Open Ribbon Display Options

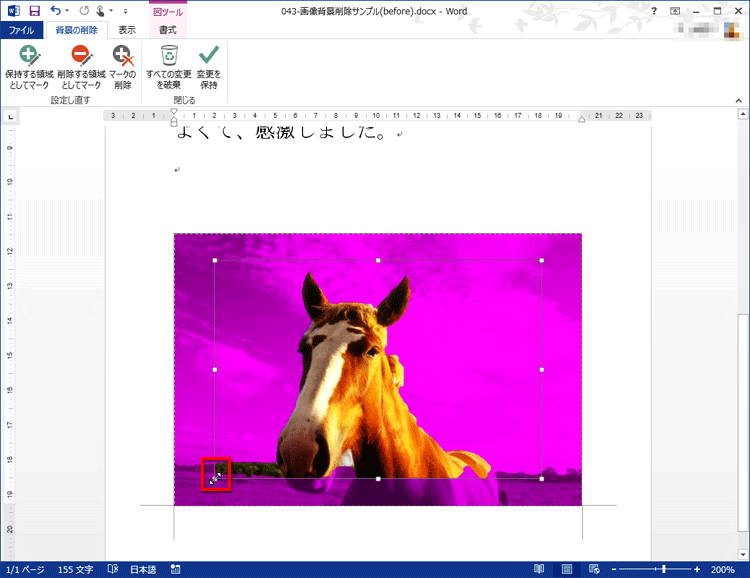675,11
